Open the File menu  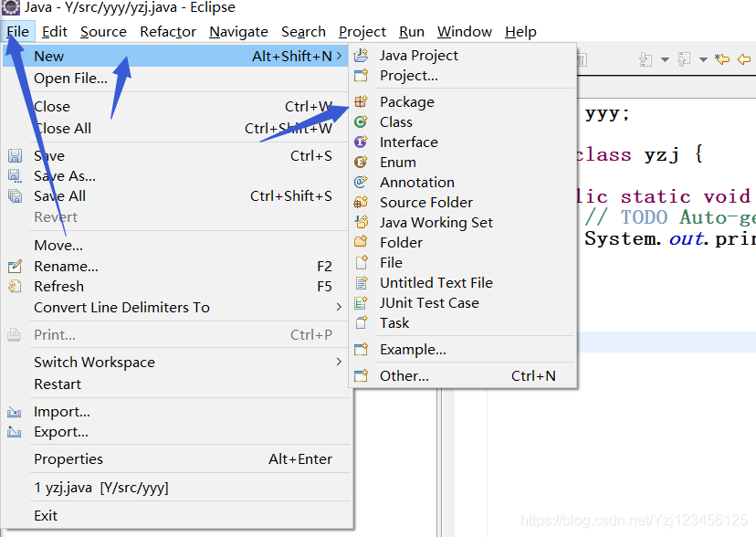pyautogui.click(x=18, y=32)
